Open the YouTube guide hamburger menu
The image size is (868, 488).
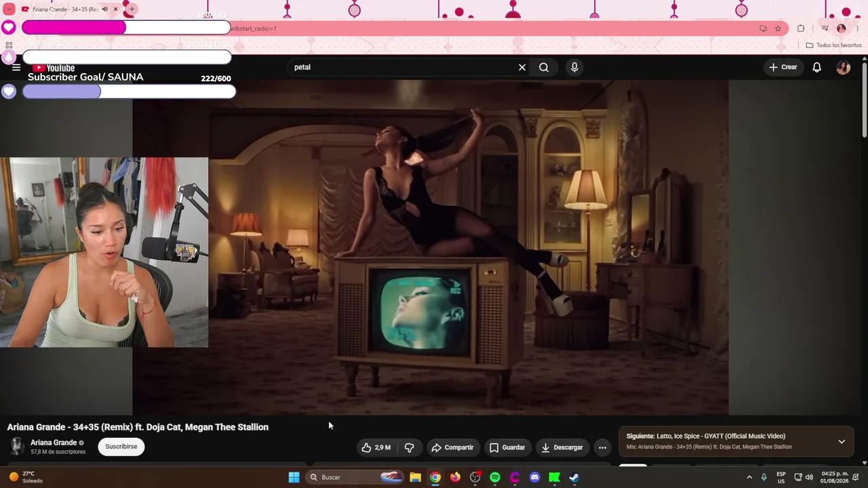[x=16, y=68]
